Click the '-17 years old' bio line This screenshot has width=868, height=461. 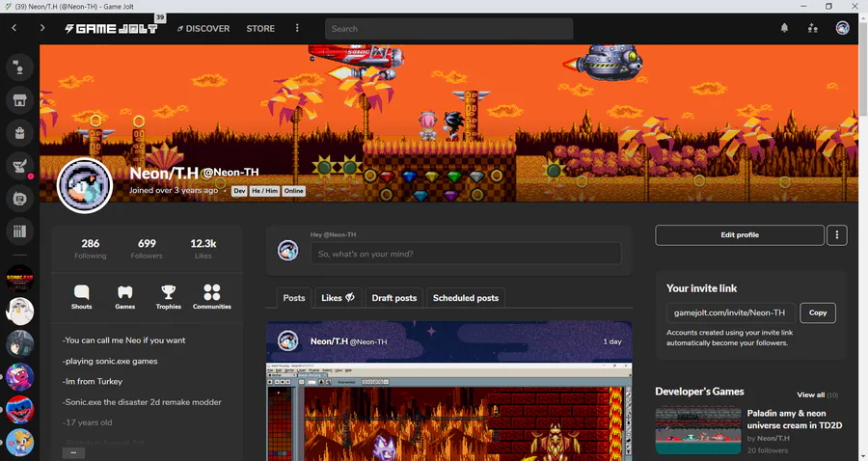(88, 422)
